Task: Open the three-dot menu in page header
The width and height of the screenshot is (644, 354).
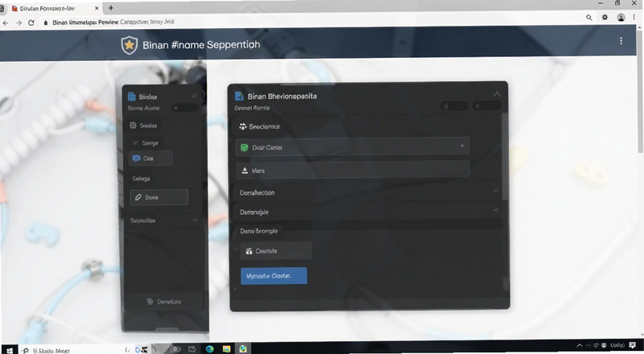Action: (x=621, y=41)
